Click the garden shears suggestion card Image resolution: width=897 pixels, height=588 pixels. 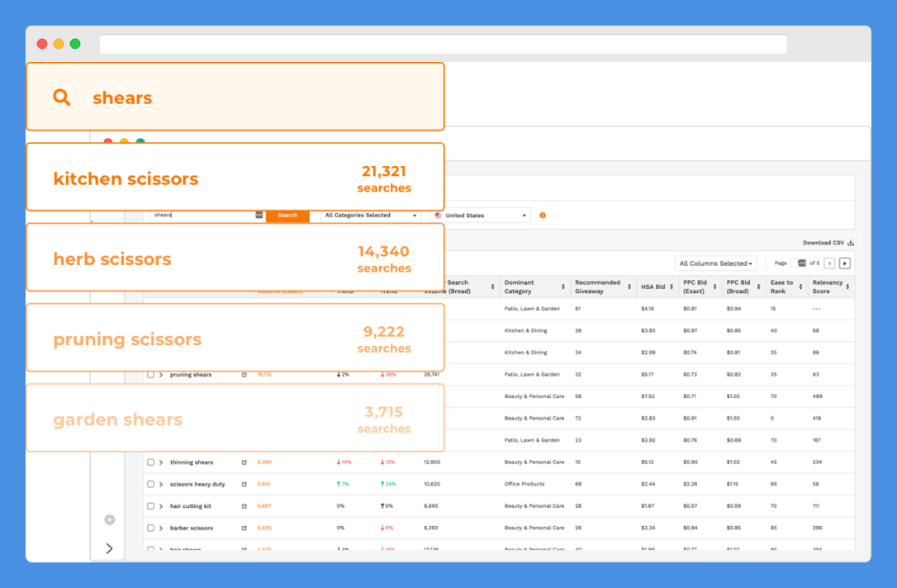pyautogui.click(x=235, y=418)
